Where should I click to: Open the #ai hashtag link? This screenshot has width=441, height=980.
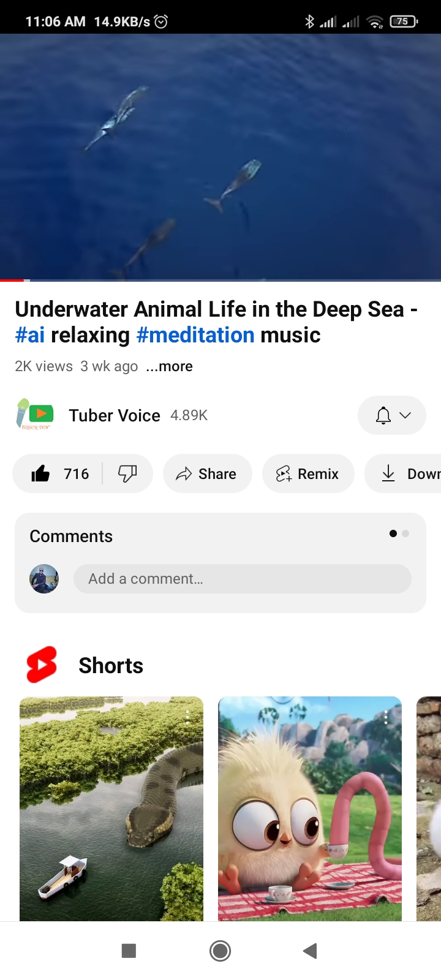(30, 335)
